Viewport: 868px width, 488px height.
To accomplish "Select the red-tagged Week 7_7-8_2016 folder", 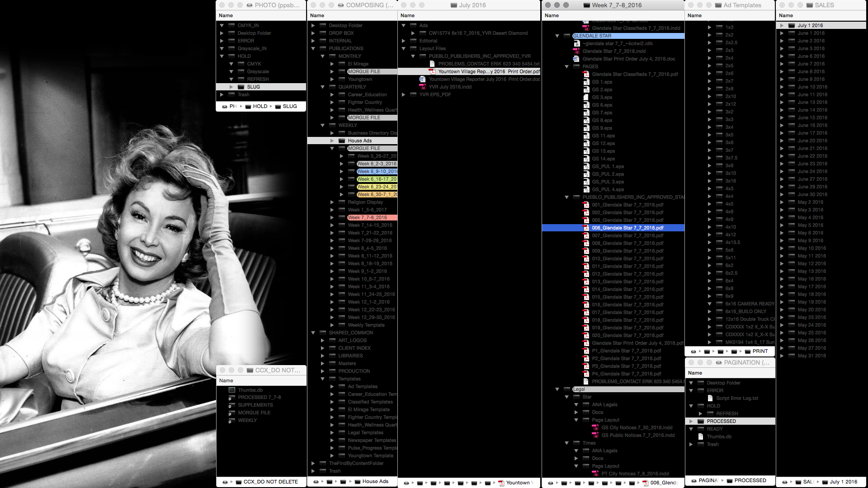I will (367, 218).
